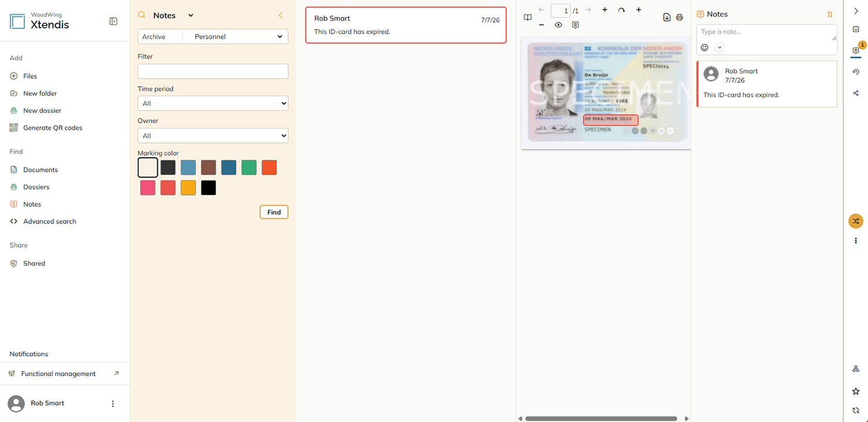868x422 pixels.
Task: Select the green marking color
Action: pyautogui.click(x=249, y=167)
